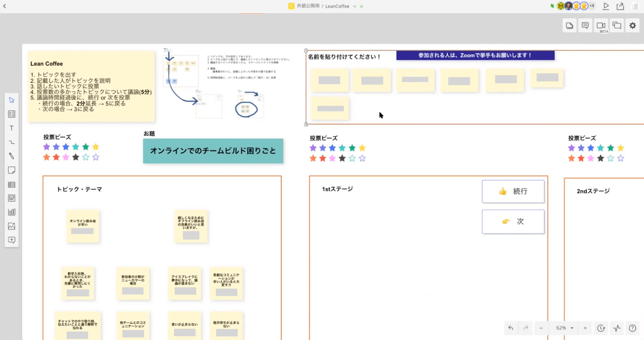Open the image upload tool
Screen dimensions: 644x340
click(x=11, y=226)
